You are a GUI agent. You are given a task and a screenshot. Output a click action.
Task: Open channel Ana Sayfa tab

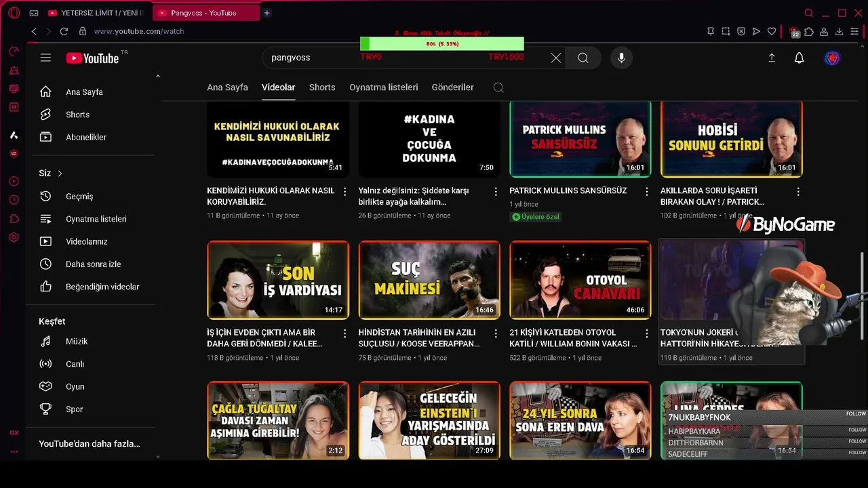click(227, 87)
